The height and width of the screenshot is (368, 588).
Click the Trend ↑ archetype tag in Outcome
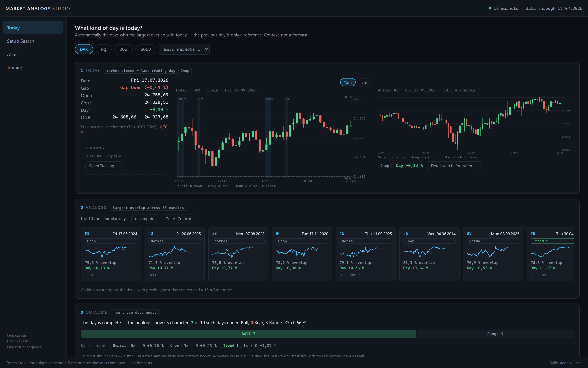[x=231, y=345]
